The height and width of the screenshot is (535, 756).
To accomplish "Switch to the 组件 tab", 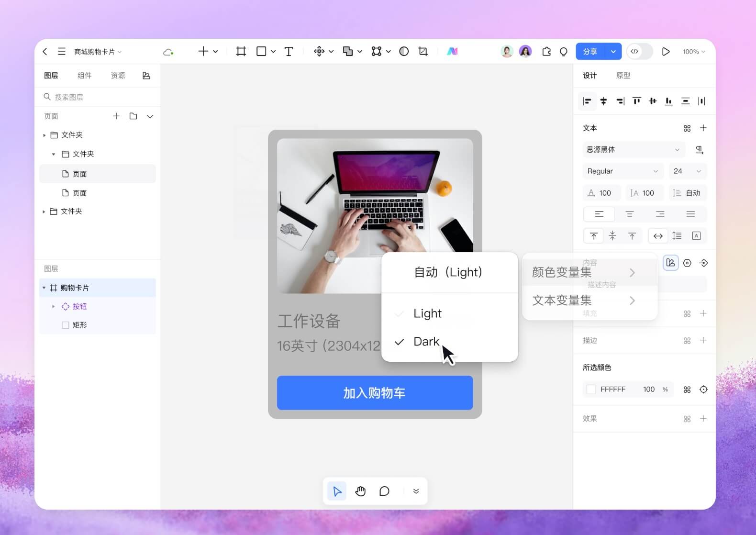I will click(x=85, y=76).
